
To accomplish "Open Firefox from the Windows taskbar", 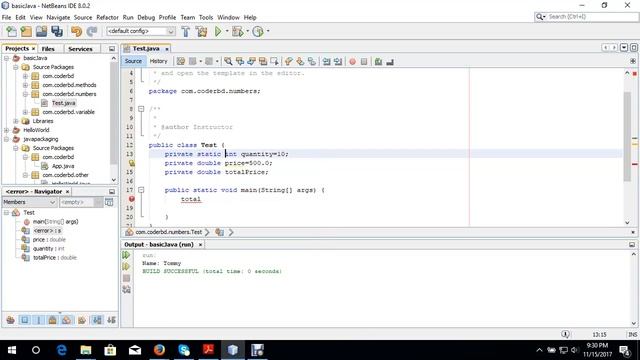I will (159, 350).
